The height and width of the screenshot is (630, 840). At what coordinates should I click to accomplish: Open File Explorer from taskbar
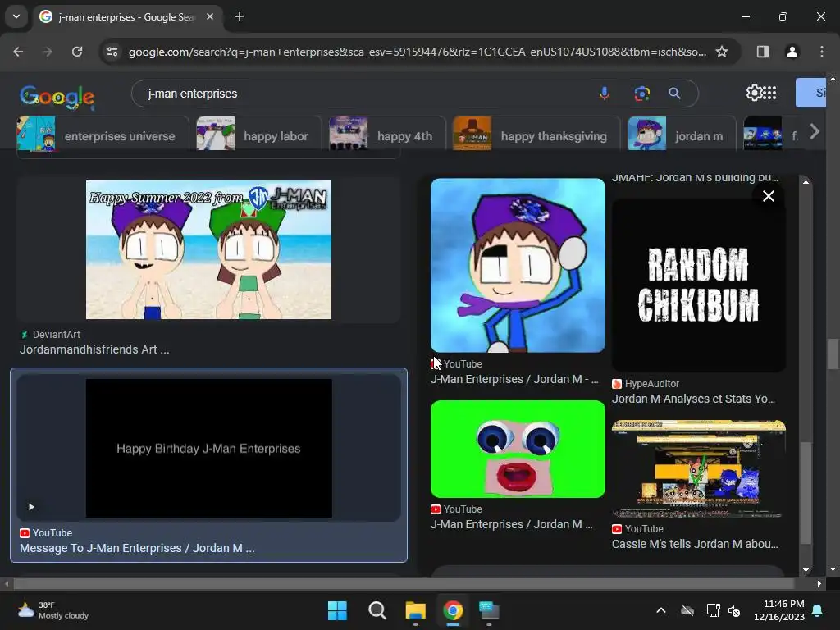[416, 610]
